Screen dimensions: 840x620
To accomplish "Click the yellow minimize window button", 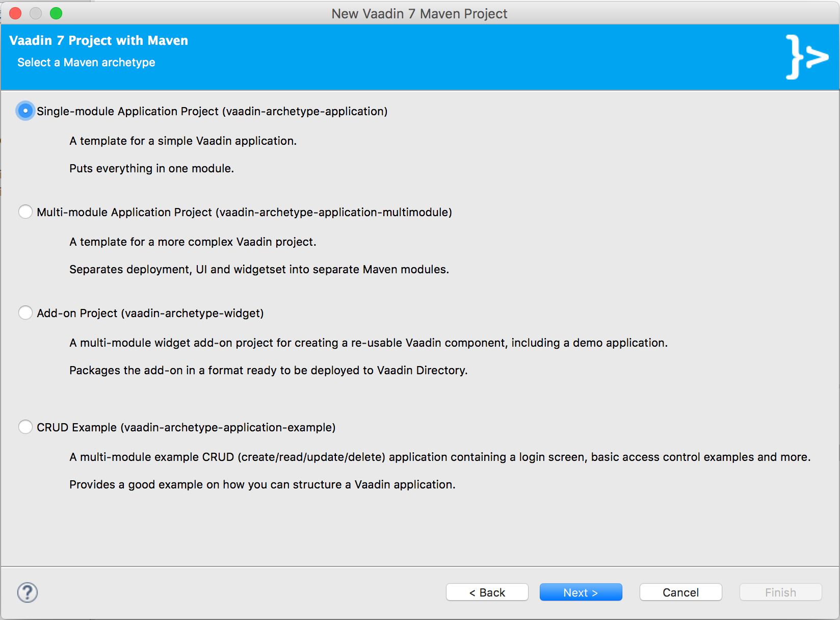I will click(x=36, y=13).
